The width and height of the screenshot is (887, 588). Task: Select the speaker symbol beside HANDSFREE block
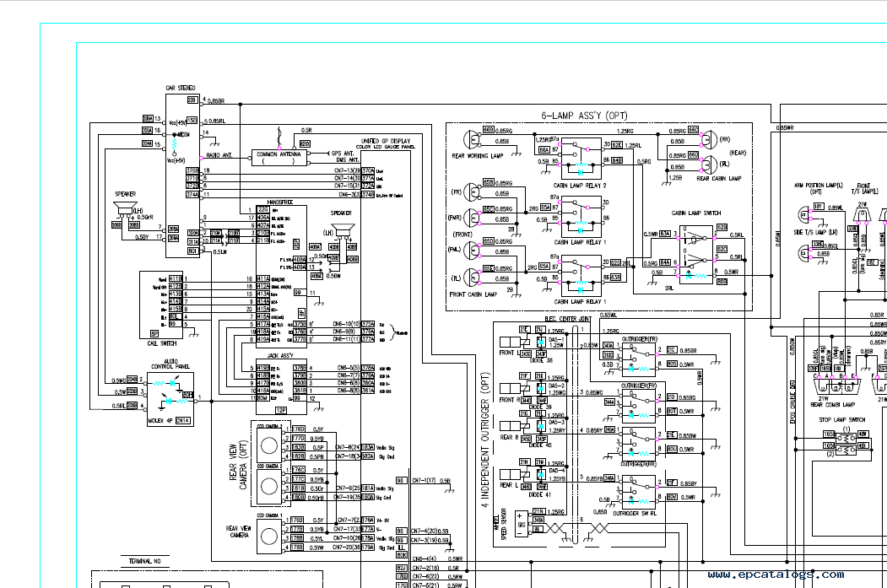tap(343, 230)
